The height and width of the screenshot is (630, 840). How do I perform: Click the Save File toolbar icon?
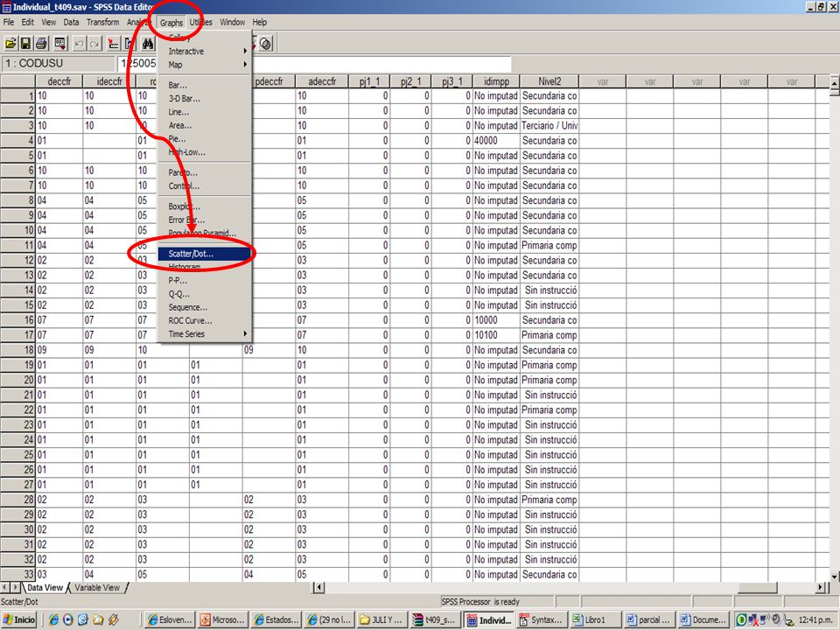(25, 44)
